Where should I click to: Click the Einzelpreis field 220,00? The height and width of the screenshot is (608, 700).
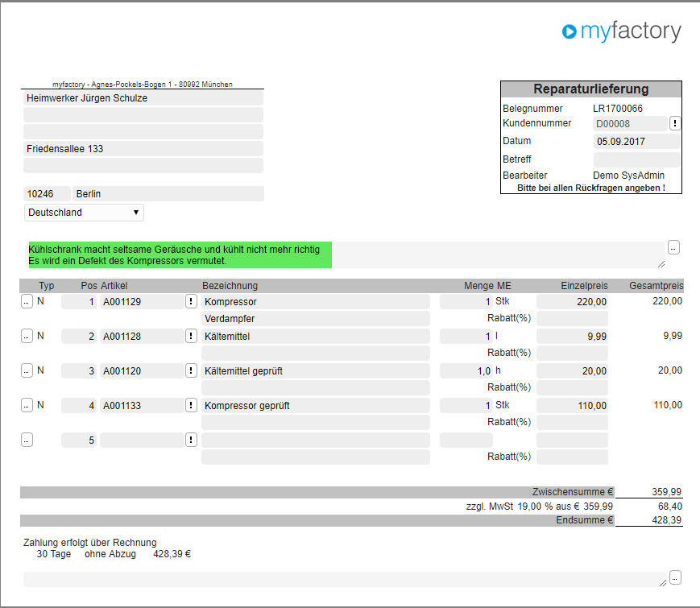coord(572,302)
